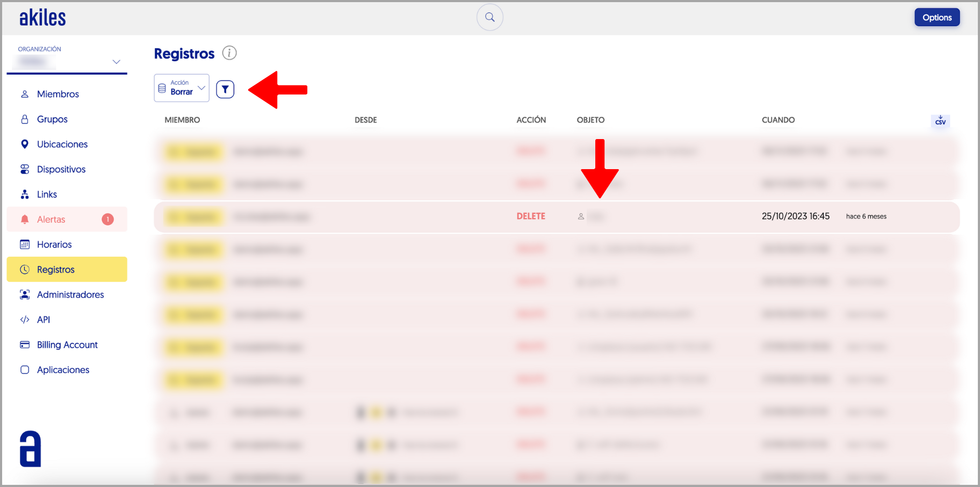980x487 pixels.
Task: Click the CUANDO column header
Action: pyautogui.click(x=778, y=120)
